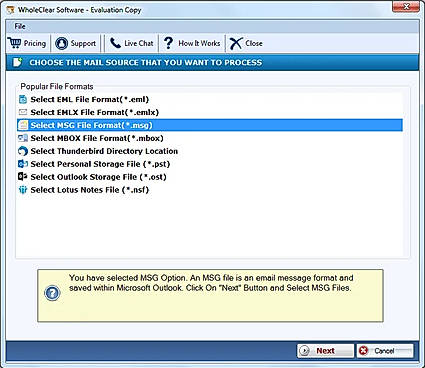This screenshot has width=425, height=368.
Task: Select Lotus Notes File (*.nsf) row
Action: tap(210, 190)
